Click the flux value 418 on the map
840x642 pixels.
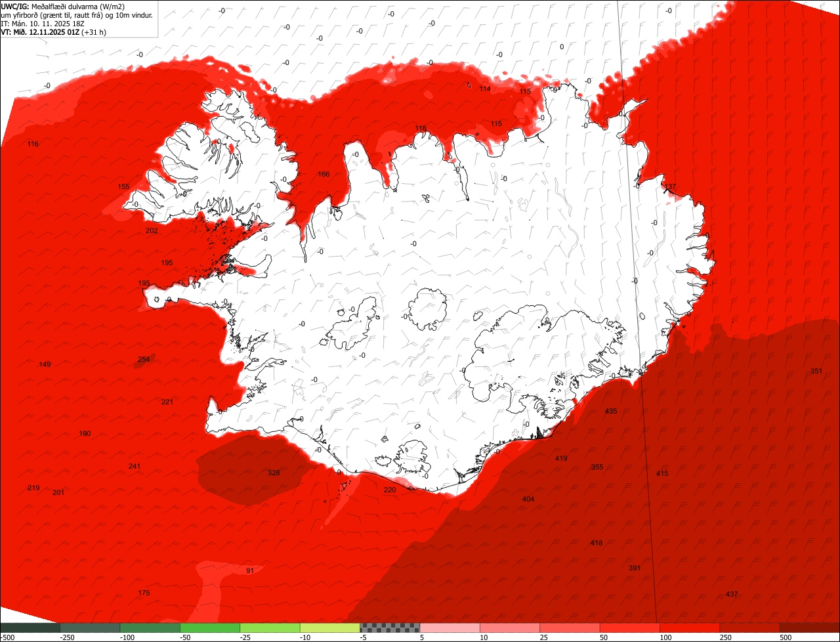(x=596, y=543)
